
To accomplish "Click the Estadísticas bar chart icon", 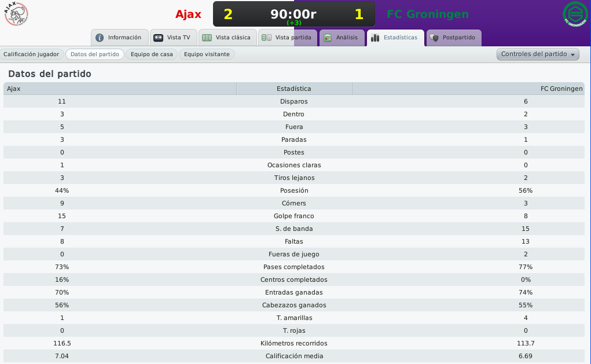I will (x=375, y=38).
